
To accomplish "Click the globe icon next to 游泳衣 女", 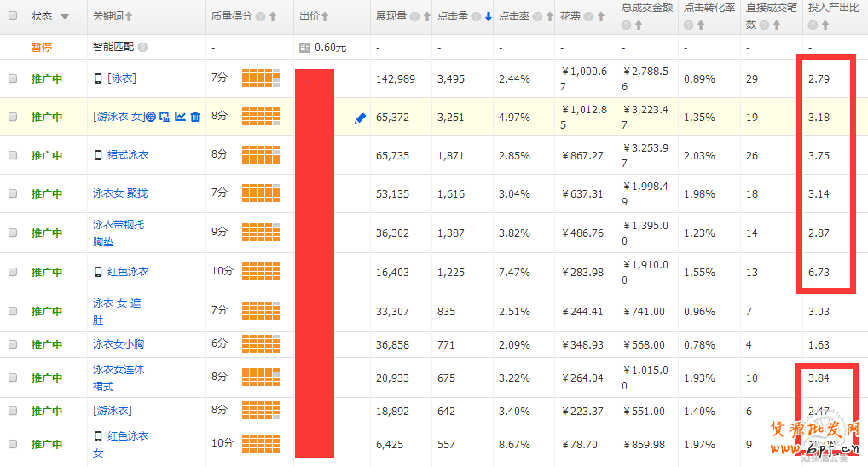I will pyautogui.click(x=151, y=117).
